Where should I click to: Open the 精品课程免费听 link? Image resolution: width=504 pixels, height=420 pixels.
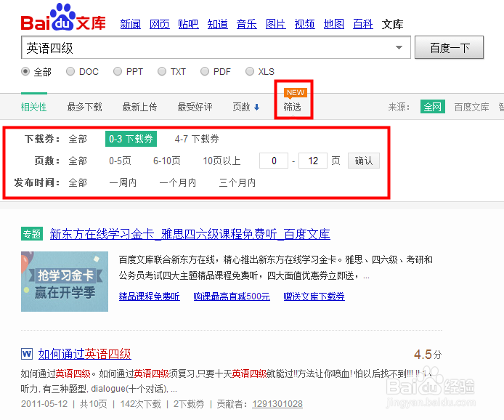[149, 296]
